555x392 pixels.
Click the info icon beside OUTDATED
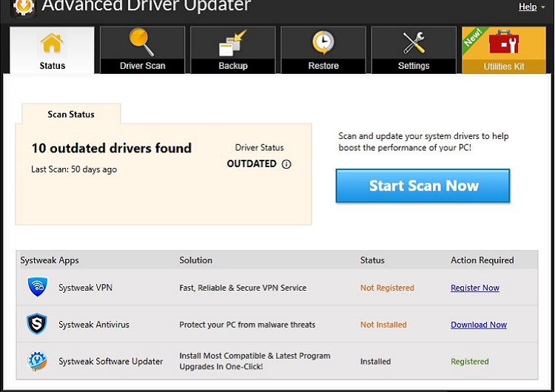[x=286, y=164]
